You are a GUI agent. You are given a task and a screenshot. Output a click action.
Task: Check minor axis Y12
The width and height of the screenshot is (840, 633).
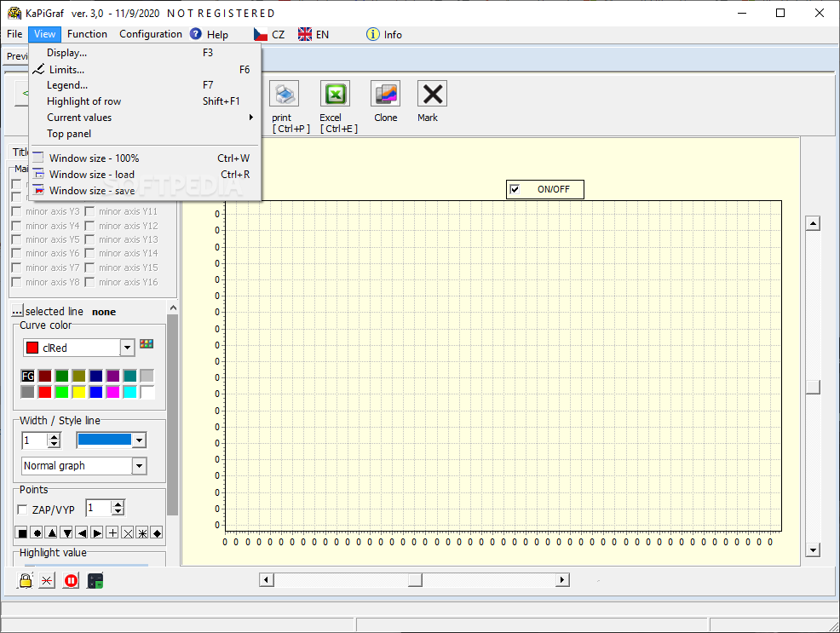(89, 226)
